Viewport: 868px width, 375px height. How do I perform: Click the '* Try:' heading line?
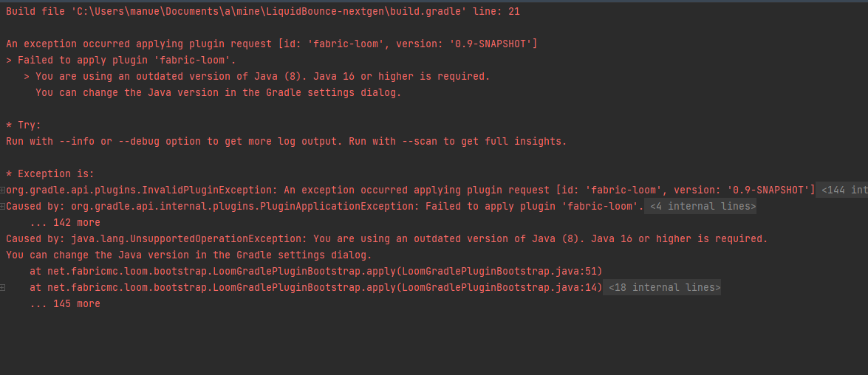click(24, 125)
